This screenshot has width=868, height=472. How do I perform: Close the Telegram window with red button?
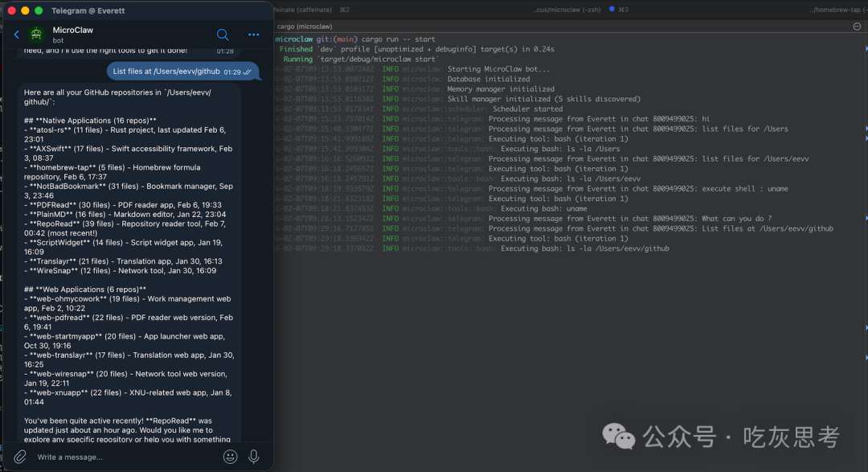11,10
